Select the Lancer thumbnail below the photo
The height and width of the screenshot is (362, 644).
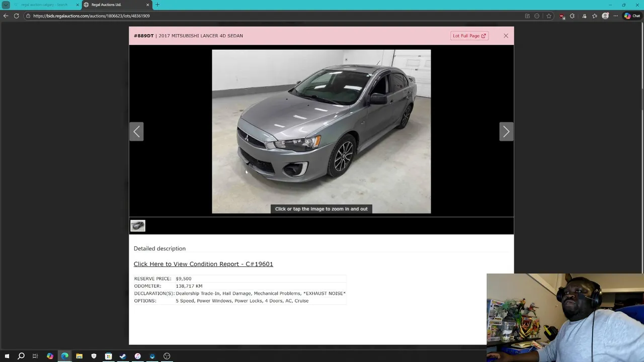138,226
